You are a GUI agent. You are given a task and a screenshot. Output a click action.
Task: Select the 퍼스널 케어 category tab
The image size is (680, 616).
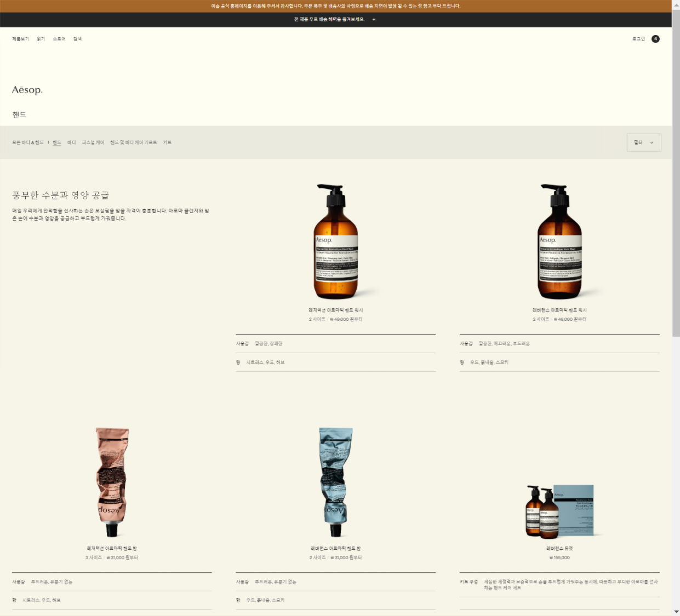coord(93,142)
